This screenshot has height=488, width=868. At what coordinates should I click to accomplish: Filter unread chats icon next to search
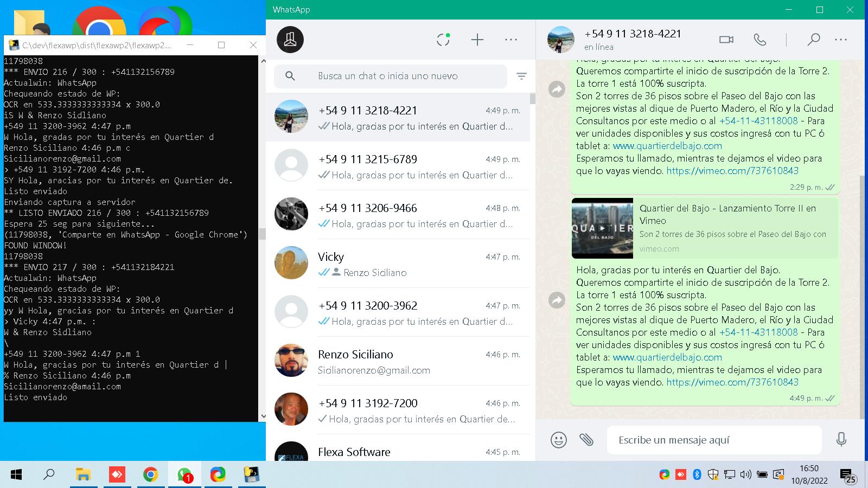pyautogui.click(x=521, y=76)
